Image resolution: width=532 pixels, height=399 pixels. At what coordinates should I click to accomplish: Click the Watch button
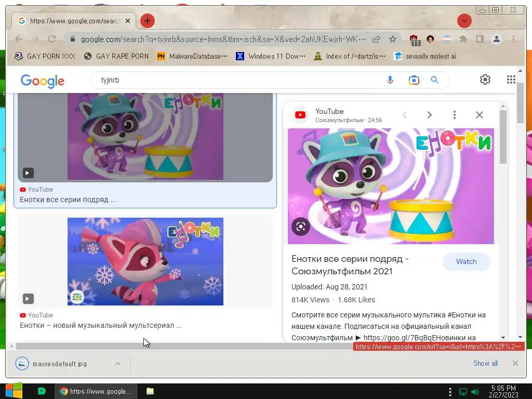(466, 262)
